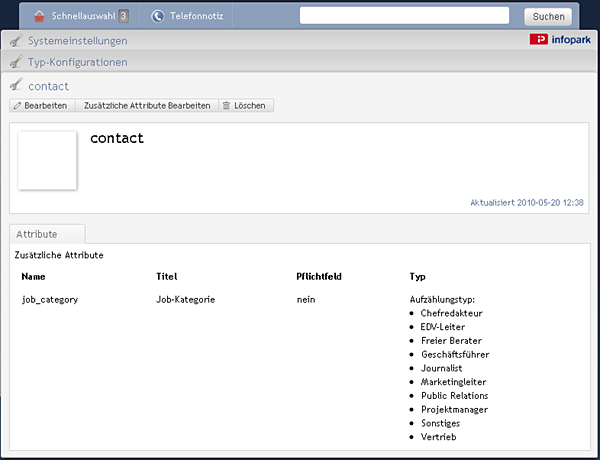The height and width of the screenshot is (460, 600).
Task: Click the Typ column header
Action: [417, 277]
